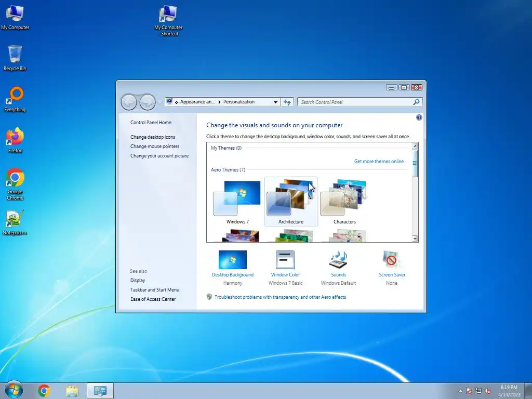Screen dimensions: 532x399
Task: Click the network tray icon
Action: [478, 391]
